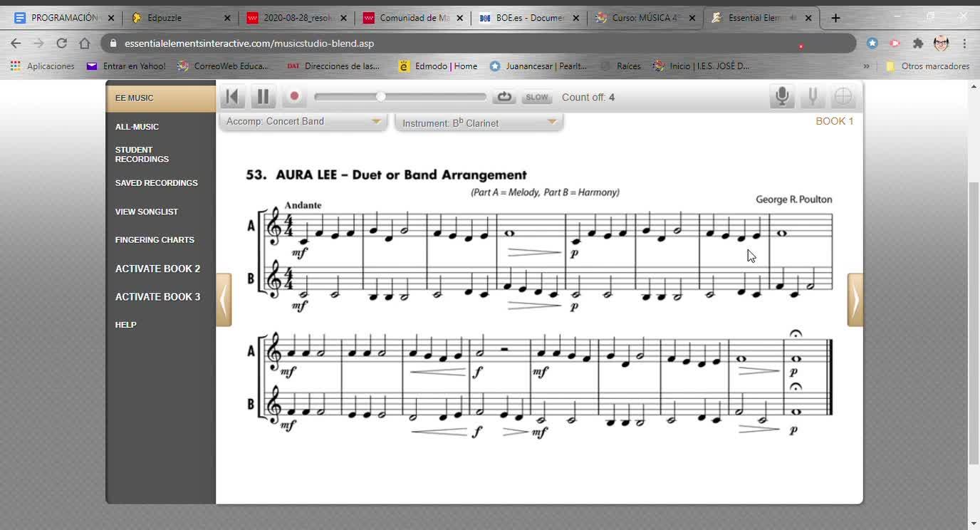Pause the playback
The image size is (980, 530).
263,97
